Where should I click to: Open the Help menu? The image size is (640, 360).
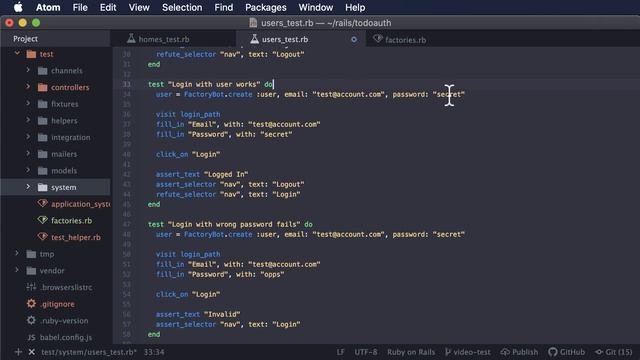[355, 7]
